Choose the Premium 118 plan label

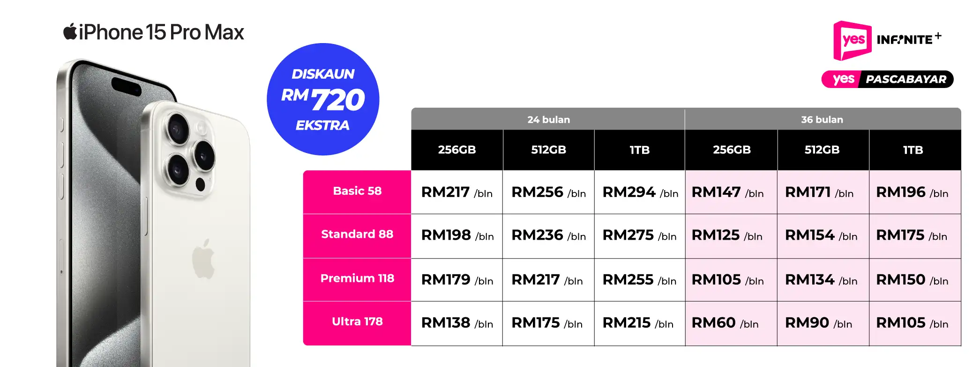click(x=357, y=279)
